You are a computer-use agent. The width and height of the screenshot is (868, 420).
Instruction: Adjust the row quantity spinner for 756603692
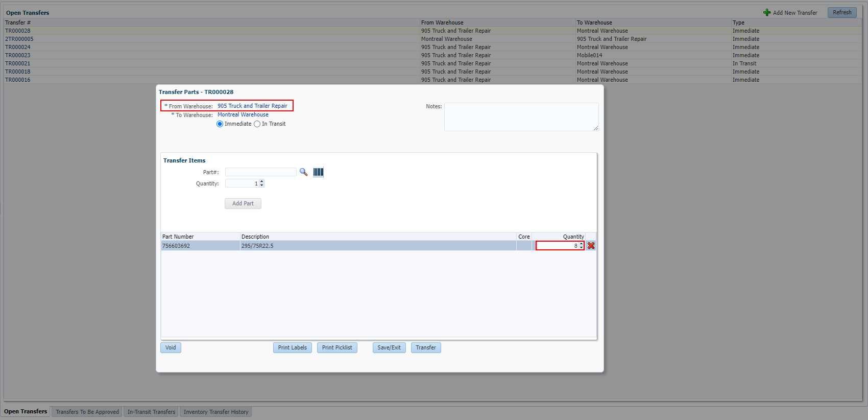581,246
